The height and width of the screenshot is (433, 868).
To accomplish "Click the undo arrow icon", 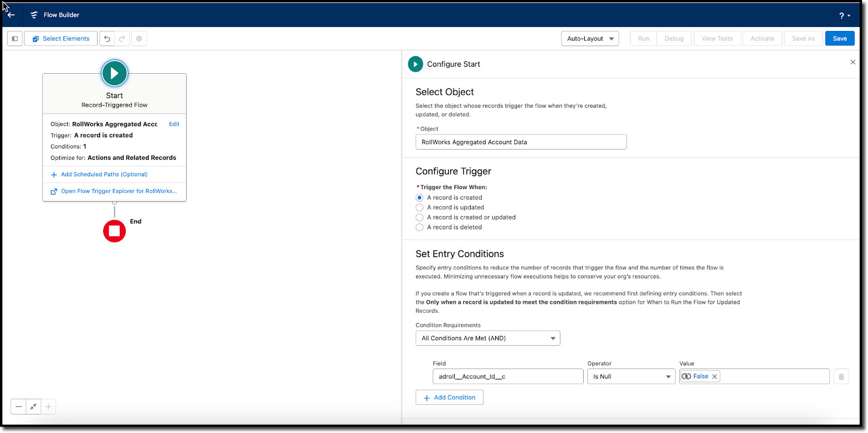I will (107, 38).
